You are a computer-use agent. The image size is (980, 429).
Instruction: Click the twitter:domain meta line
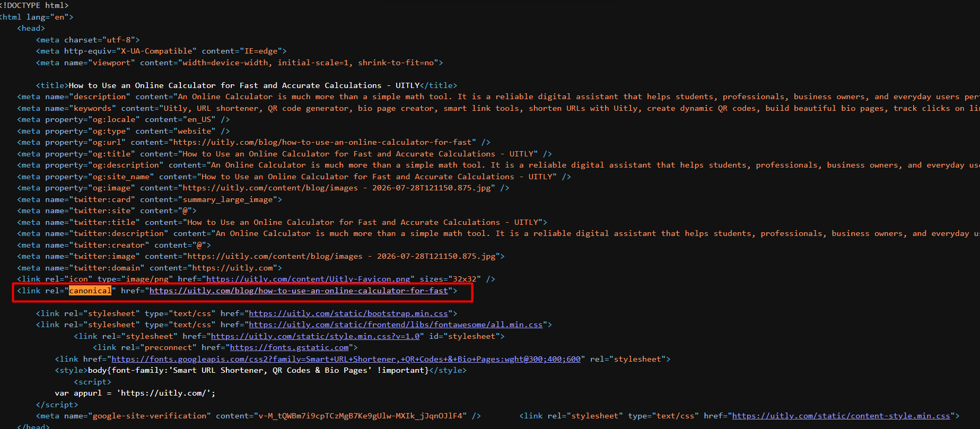click(x=150, y=268)
